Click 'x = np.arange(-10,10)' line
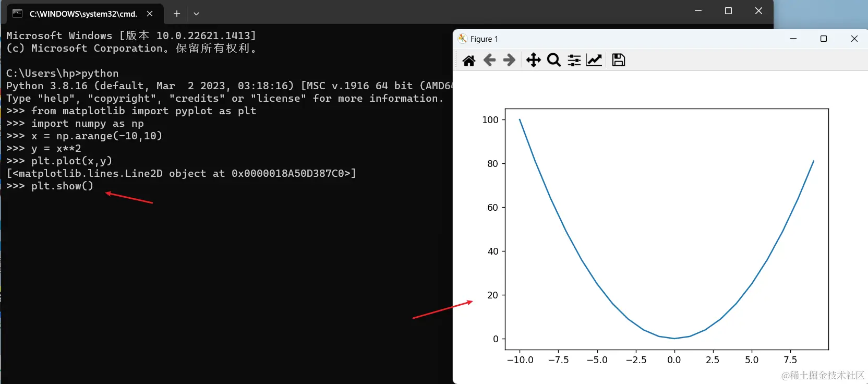 pos(85,136)
